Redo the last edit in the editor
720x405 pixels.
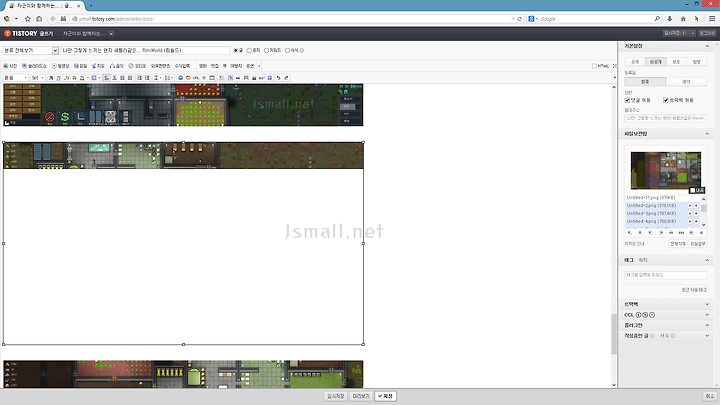pos(286,78)
